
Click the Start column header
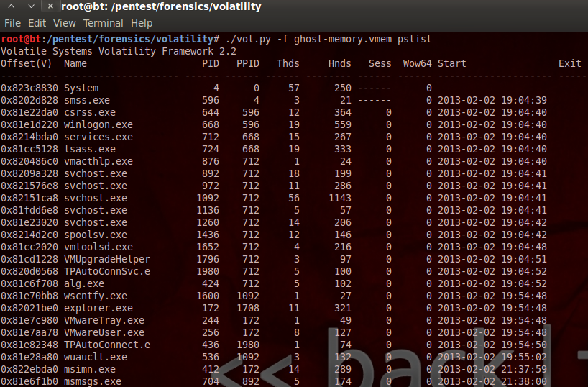452,63
